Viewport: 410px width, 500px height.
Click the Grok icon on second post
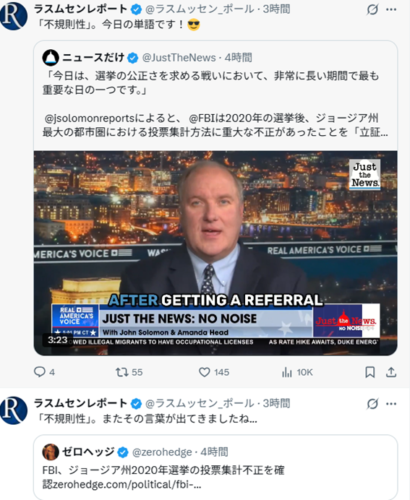point(372,404)
